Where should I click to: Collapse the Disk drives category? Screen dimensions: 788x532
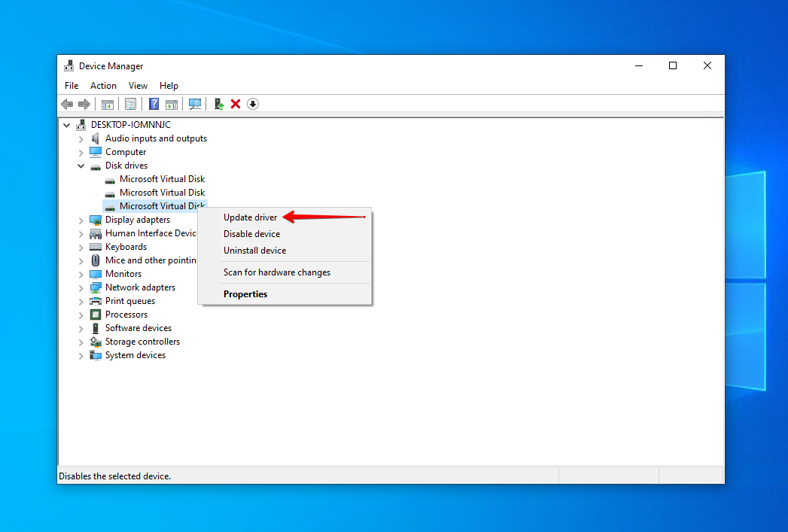click(81, 166)
